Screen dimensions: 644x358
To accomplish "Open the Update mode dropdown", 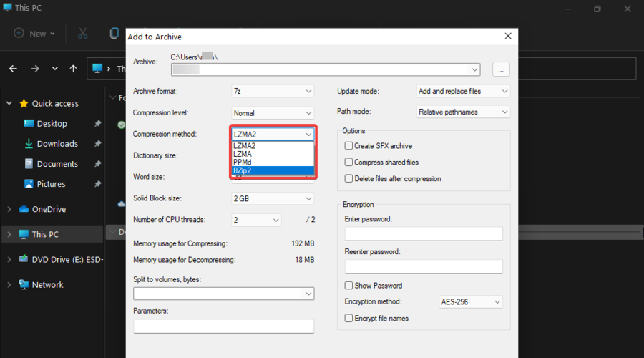I will click(x=463, y=92).
